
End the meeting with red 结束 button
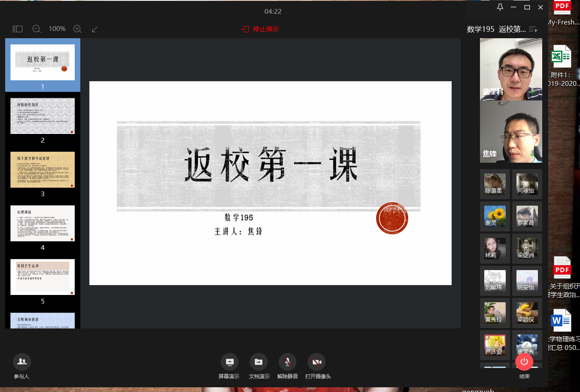(524, 362)
